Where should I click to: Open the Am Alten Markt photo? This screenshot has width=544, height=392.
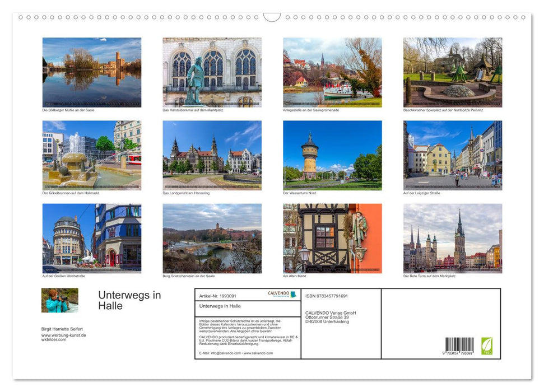[x=332, y=238]
